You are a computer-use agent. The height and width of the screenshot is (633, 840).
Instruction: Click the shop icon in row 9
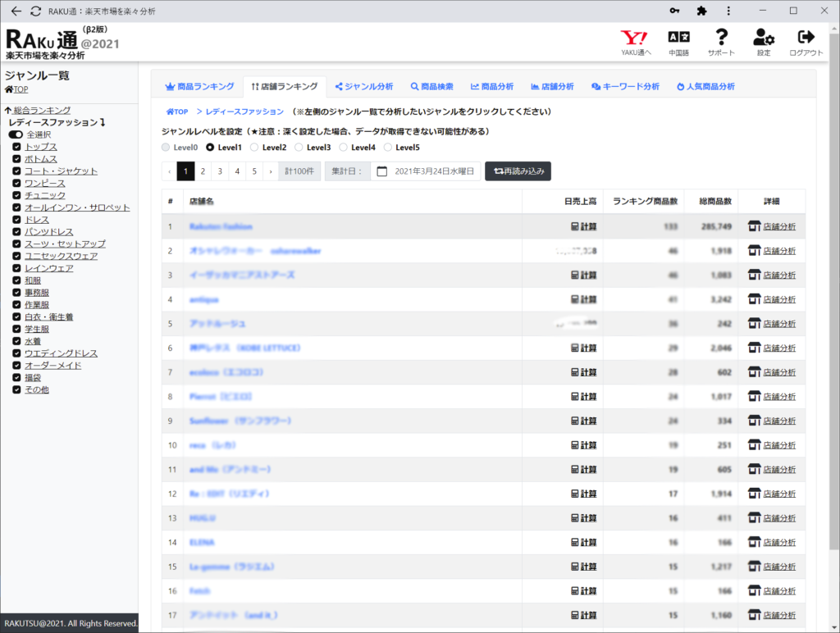[x=755, y=421]
